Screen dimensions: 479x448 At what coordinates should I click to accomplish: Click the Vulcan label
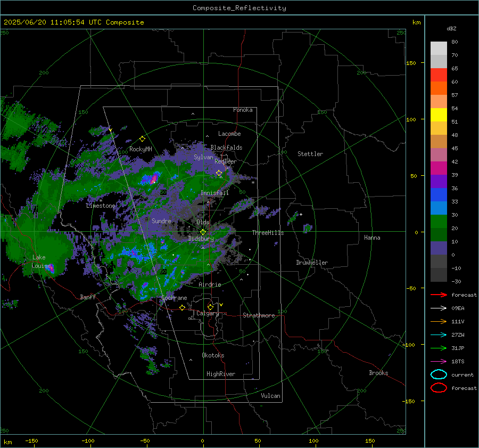pos(270,396)
